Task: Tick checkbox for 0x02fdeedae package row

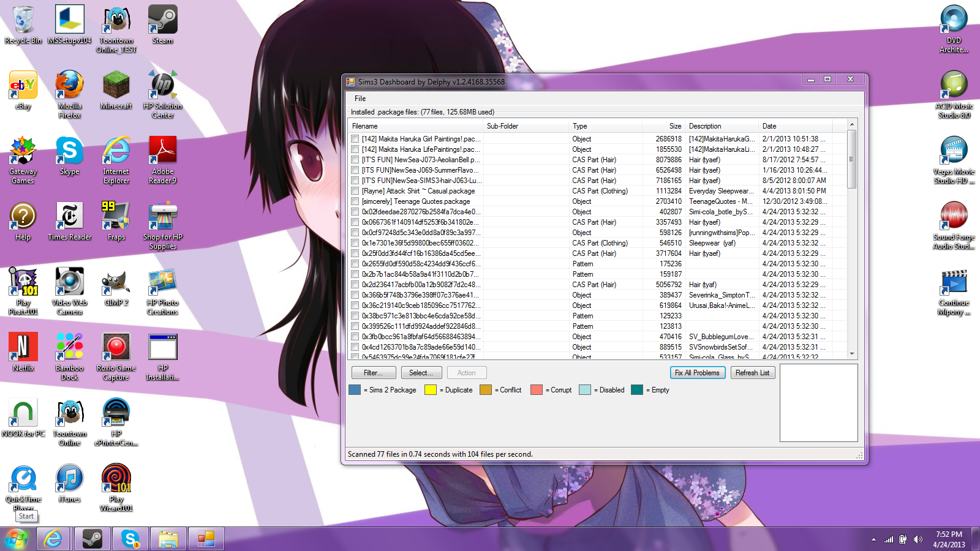Action: (355, 212)
